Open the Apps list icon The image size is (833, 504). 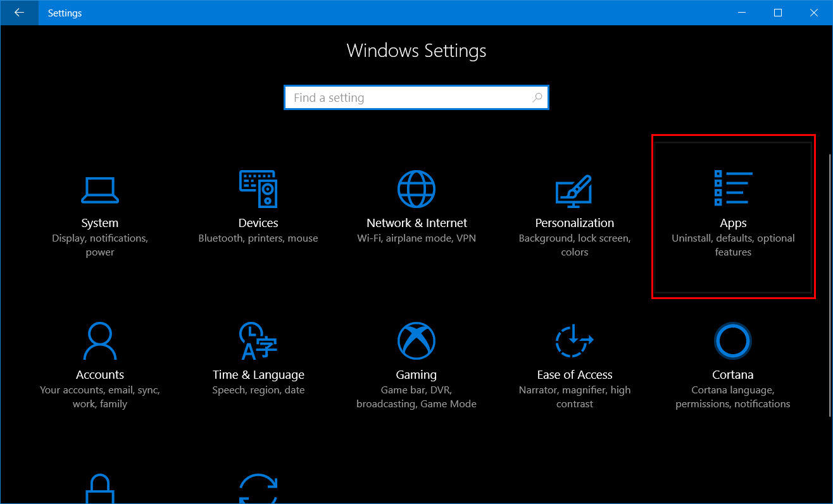pyautogui.click(x=733, y=188)
